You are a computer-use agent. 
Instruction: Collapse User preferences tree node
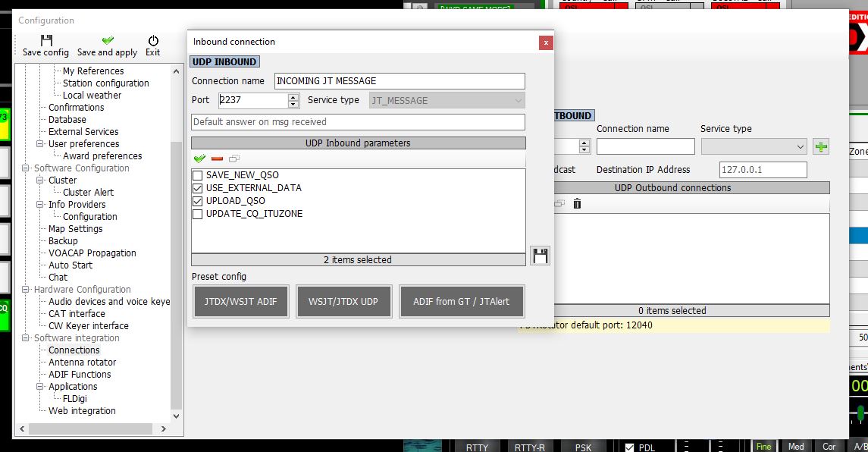40,144
